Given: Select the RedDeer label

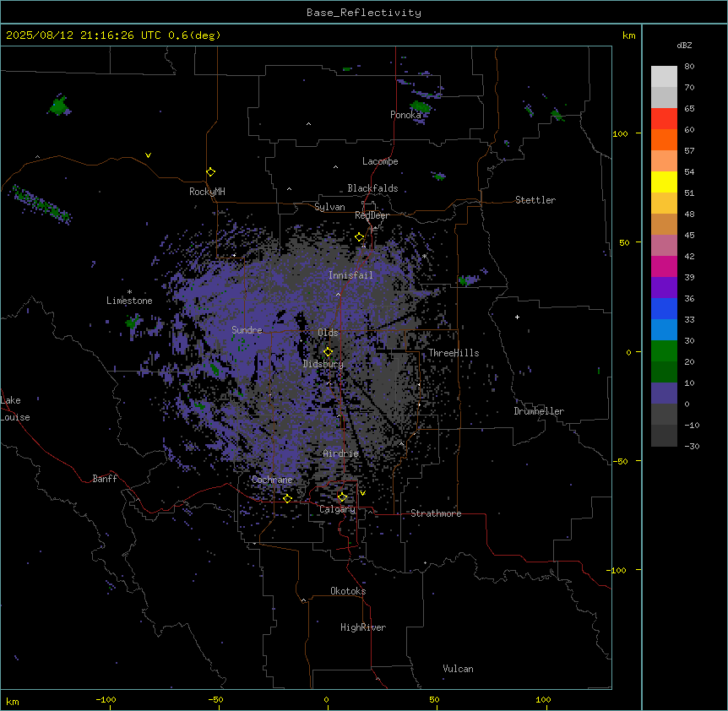Looking at the screenshot, I should pyautogui.click(x=372, y=215).
